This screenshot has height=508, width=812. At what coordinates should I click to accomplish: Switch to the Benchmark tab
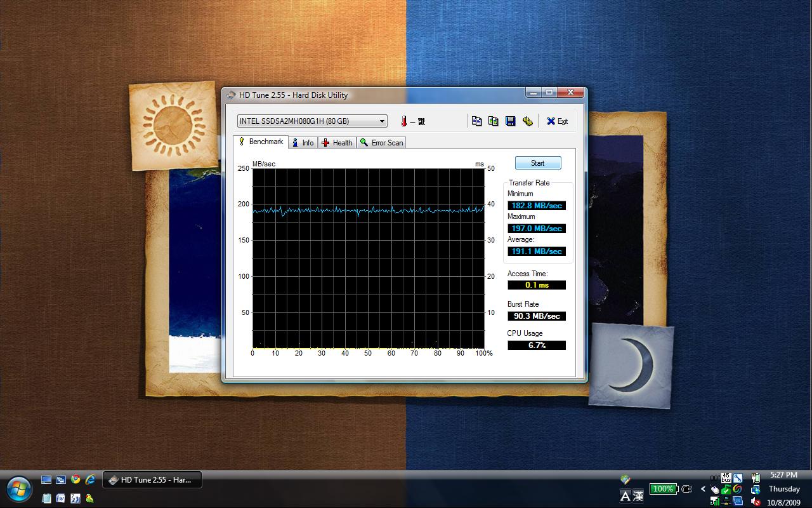tap(261, 142)
